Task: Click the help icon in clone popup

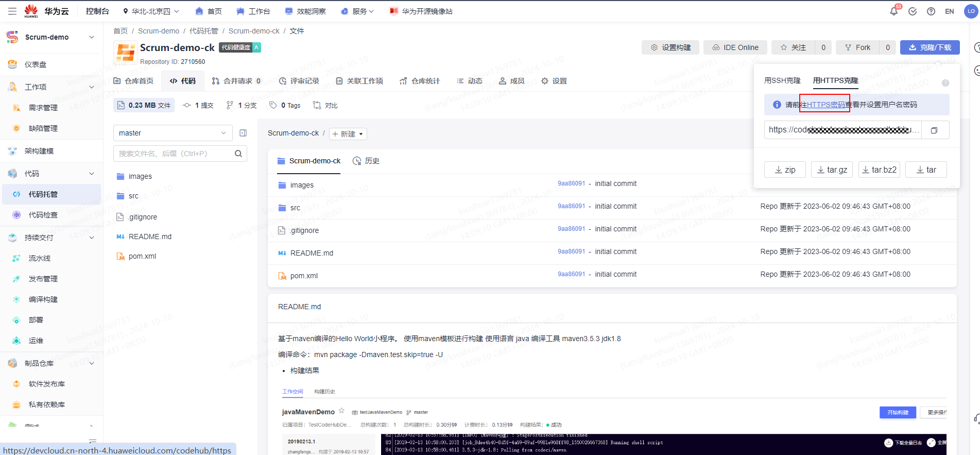Action: click(945, 83)
